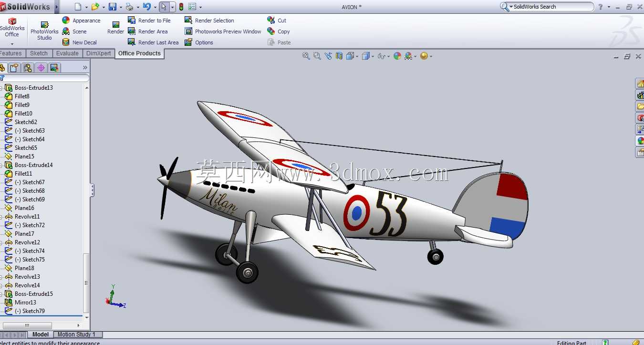Open the Photoworks Preview Window
The height and width of the screenshot is (345, 644).
tap(223, 31)
